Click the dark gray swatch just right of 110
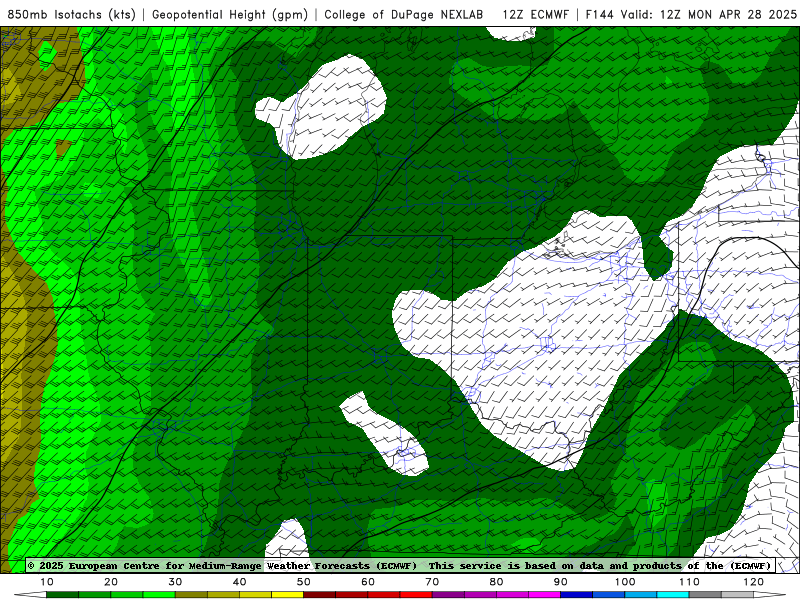 pyautogui.click(x=705, y=595)
